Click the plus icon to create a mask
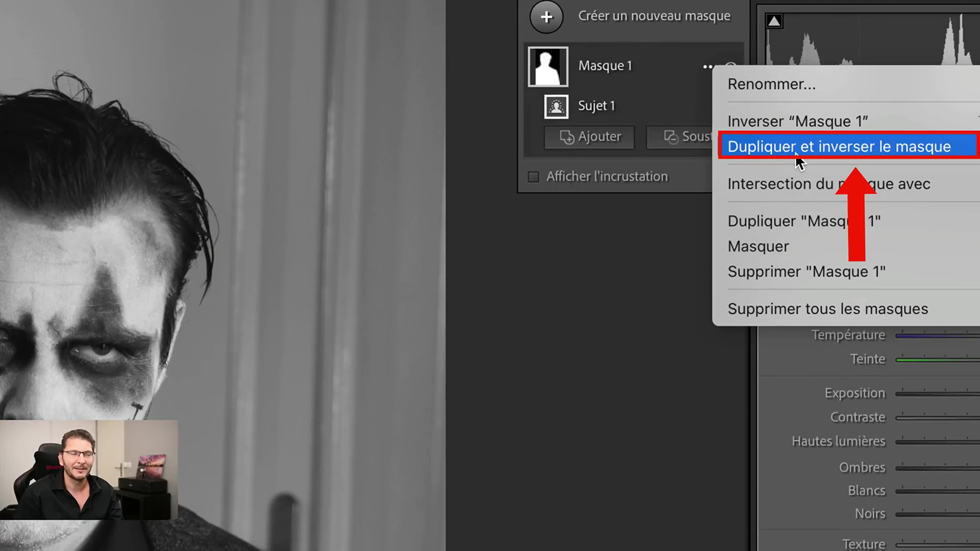The width and height of the screenshot is (980, 551). pos(546,17)
